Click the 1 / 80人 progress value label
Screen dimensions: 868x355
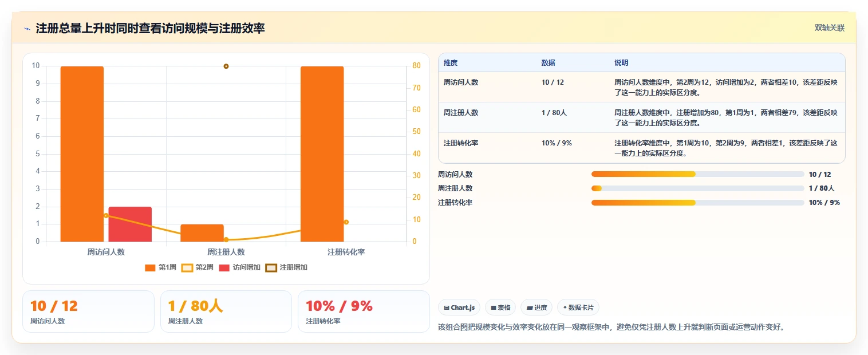click(x=822, y=188)
